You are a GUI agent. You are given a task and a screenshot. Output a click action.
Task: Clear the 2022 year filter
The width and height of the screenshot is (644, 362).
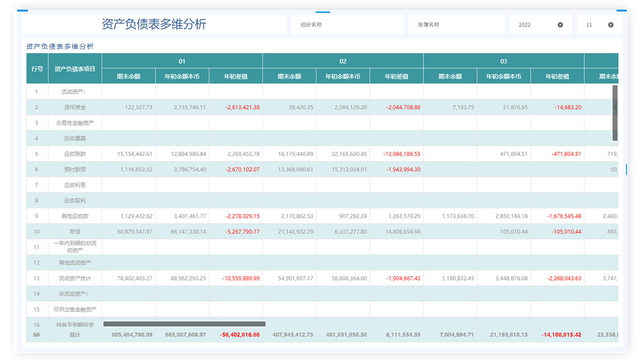[560, 25]
